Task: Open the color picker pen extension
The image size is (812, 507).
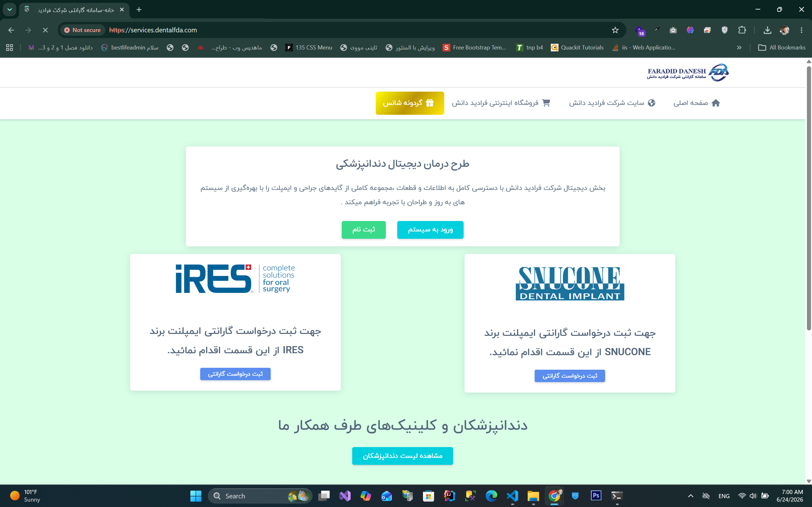Action: (x=656, y=30)
